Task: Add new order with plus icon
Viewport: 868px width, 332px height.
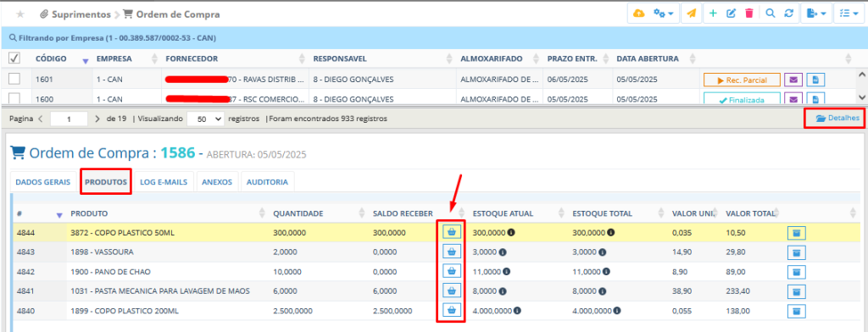Action: click(x=713, y=14)
